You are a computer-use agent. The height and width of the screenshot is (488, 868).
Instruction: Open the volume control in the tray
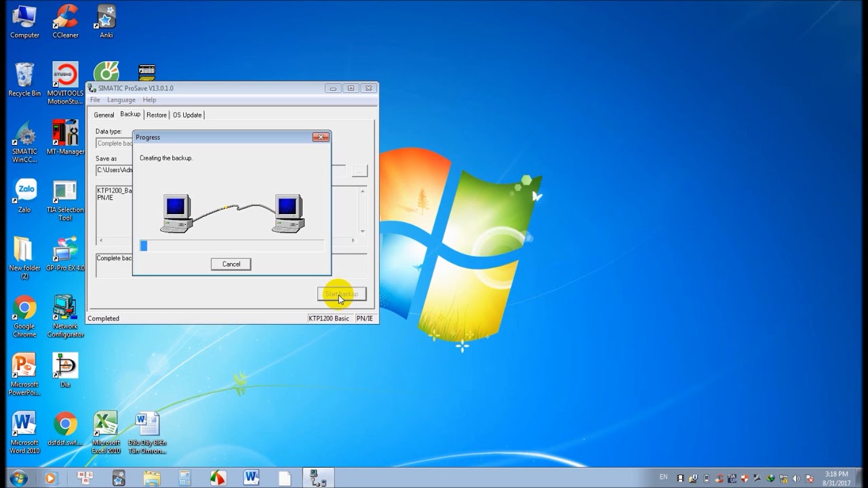797,479
